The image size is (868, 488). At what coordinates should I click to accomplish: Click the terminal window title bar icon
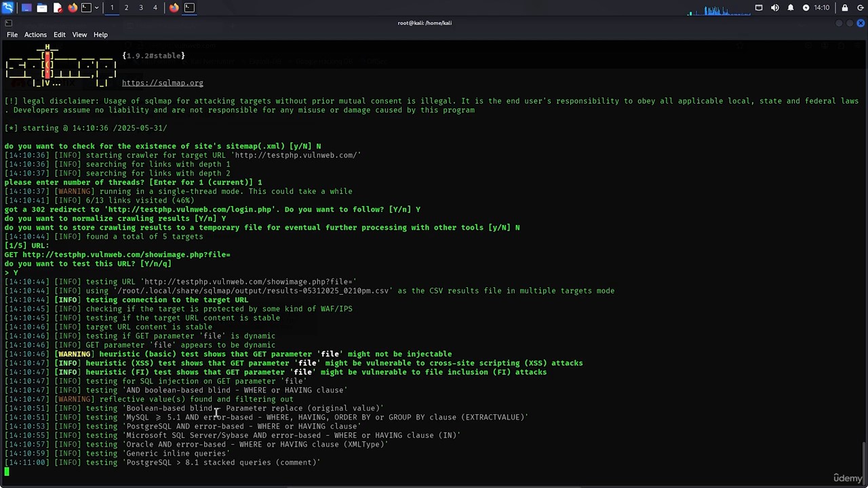(7, 23)
